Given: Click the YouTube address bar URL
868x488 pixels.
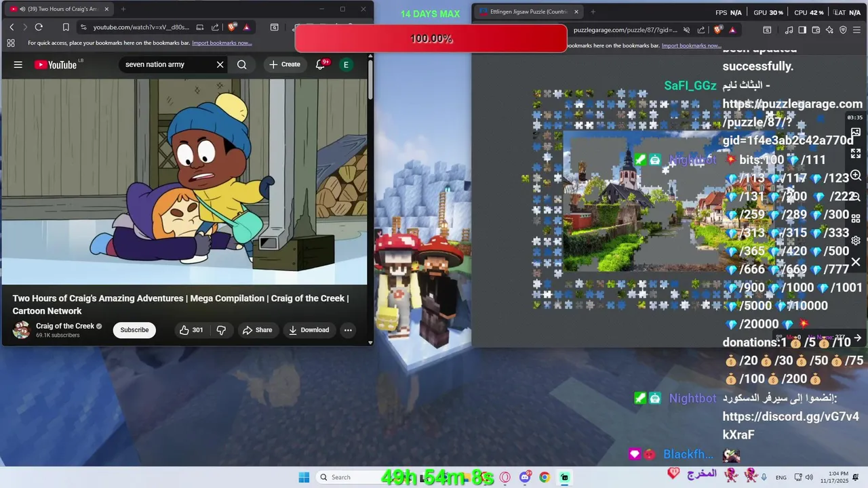Looking at the screenshot, I should click(x=140, y=27).
